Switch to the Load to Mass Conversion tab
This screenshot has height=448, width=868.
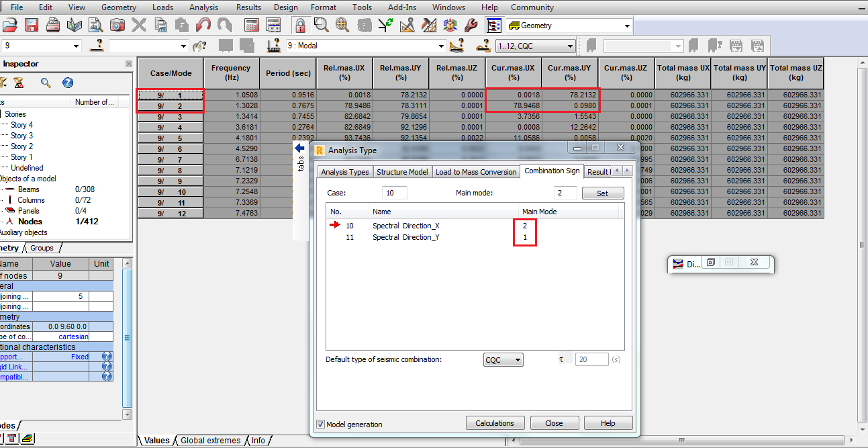476,171
